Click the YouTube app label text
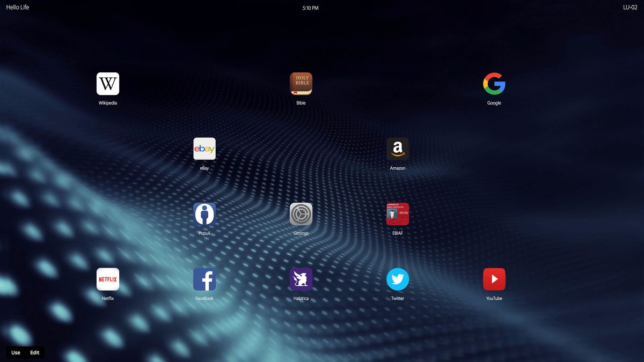This screenshot has height=362, width=644. [494, 298]
